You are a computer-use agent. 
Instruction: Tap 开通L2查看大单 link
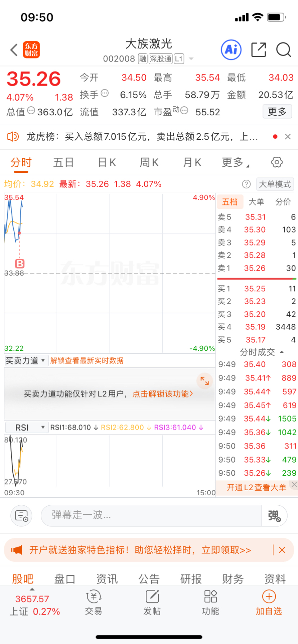pyautogui.click(x=256, y=488)
